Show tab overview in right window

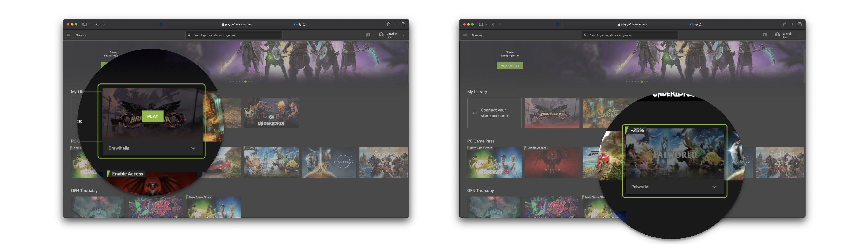click(x=800, y=24)
